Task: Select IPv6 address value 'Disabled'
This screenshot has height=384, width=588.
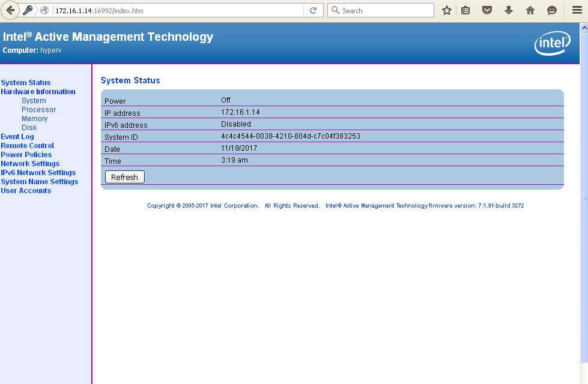Action: (236, 124)
